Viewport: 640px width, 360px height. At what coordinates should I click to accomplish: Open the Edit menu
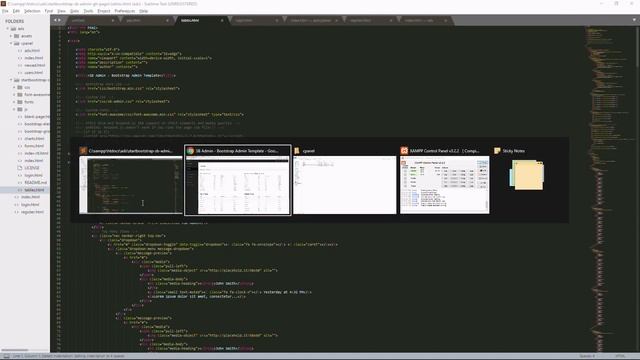(x=16, y=11)
